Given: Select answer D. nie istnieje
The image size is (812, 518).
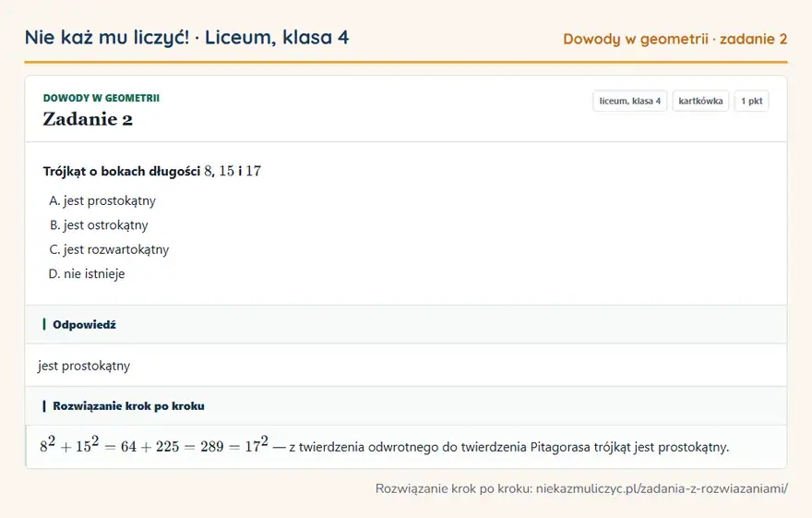Looking at the screenshot, I should 87,274.
